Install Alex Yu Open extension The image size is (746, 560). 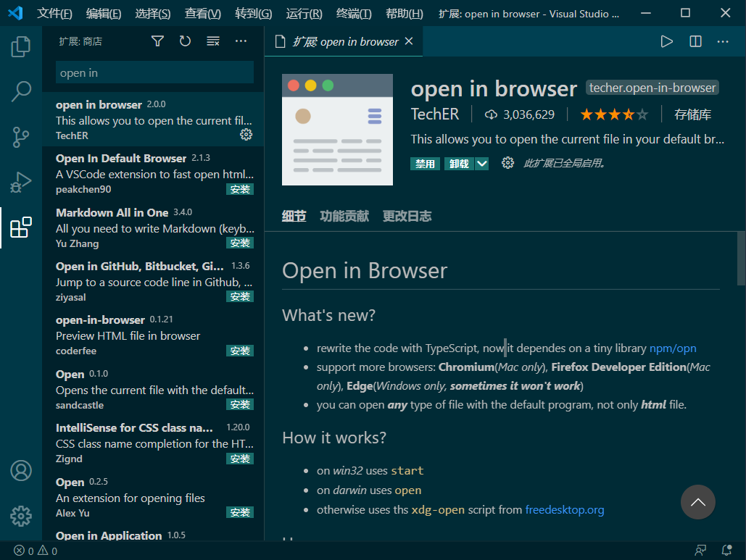pyautogui.click(x=240, y=512)
